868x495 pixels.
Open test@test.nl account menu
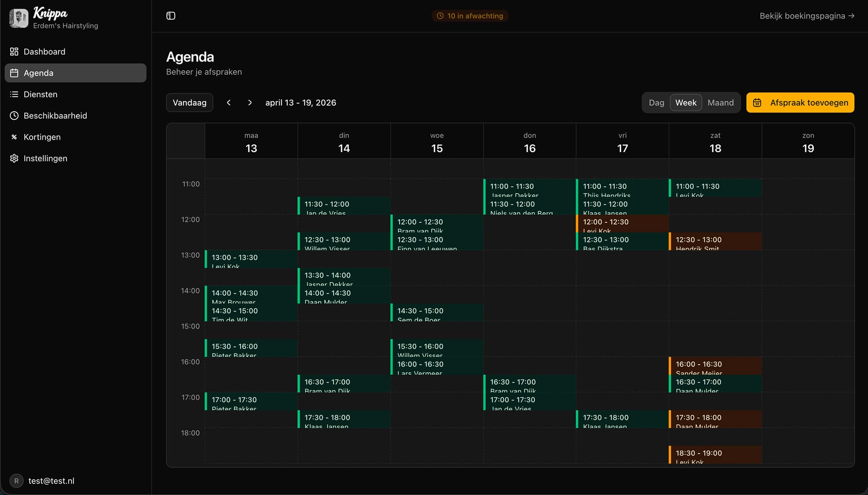pos(51,481)
